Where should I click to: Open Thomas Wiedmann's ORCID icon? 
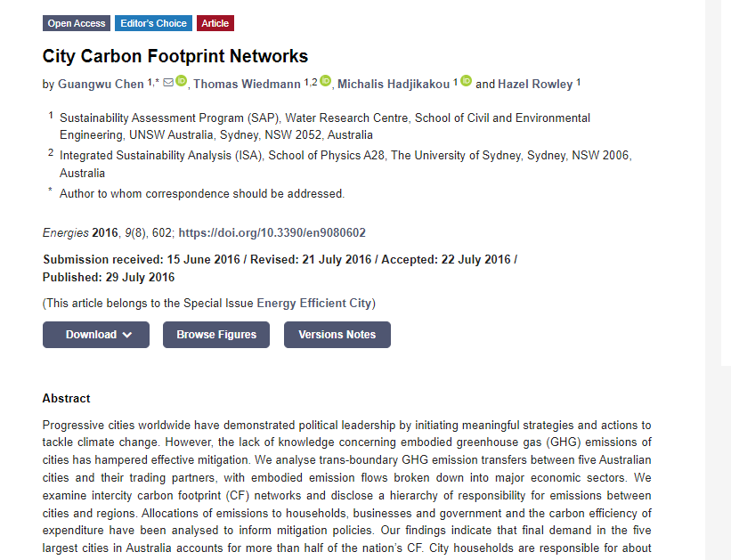(325, 81)
